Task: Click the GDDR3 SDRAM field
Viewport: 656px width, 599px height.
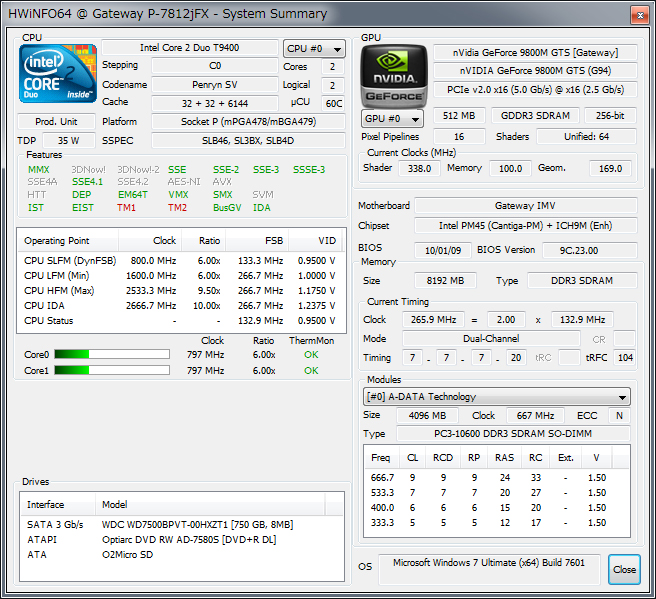Action: pyautogui.click(x=536, y=115)
